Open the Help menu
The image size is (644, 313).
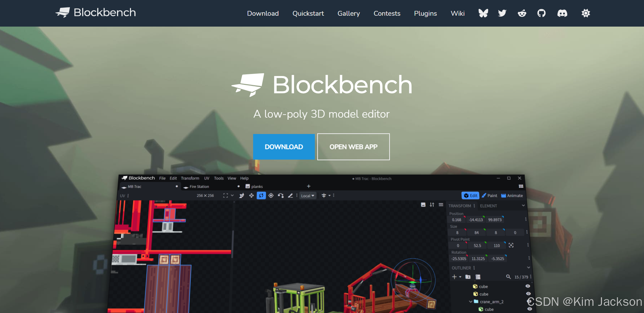(x=244, y=178)
